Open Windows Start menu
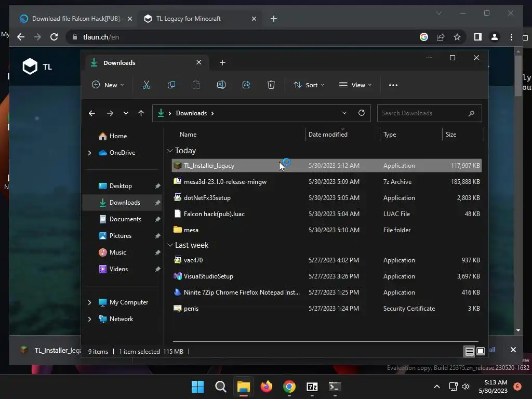This screenshot has width=532, height=399. 198,387
